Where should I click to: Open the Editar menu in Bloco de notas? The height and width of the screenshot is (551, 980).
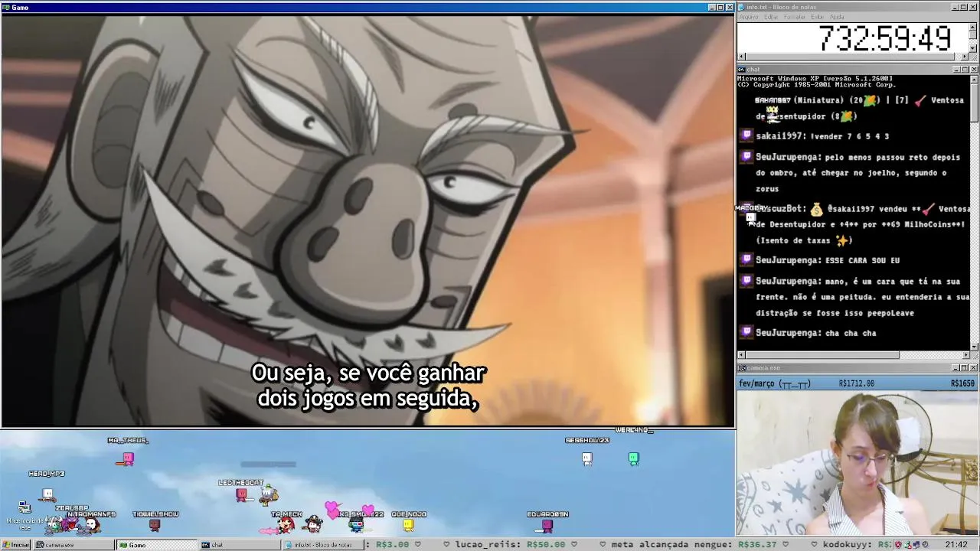click(x=771, y=17)
